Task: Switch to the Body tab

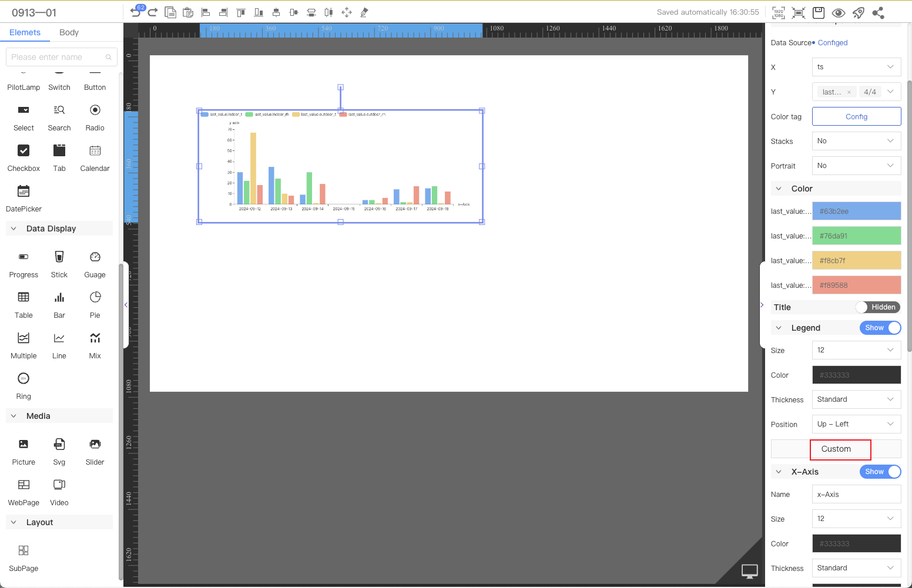Action: coord(69,32)
